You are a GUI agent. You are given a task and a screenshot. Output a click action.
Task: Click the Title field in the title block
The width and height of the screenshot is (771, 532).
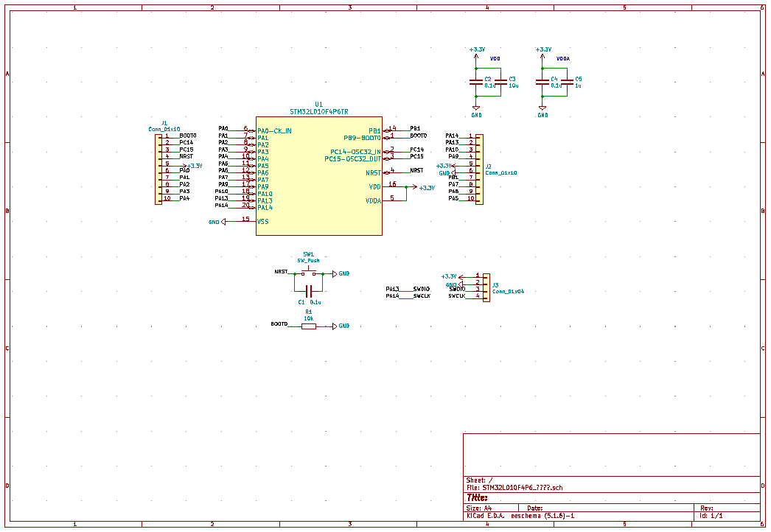478,497
